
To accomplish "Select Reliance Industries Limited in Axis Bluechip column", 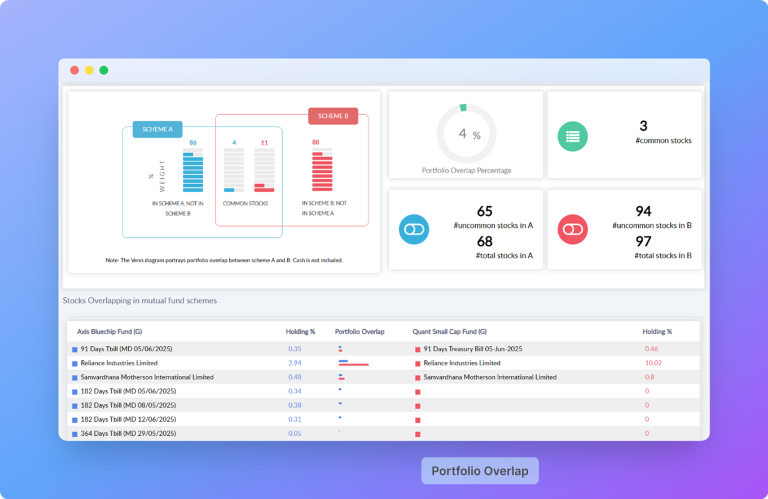I will point(119,363).
